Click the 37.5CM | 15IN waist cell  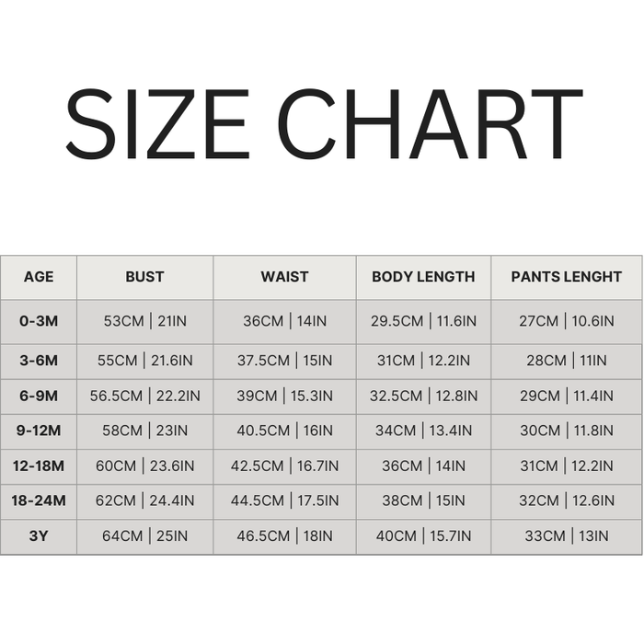284,360
